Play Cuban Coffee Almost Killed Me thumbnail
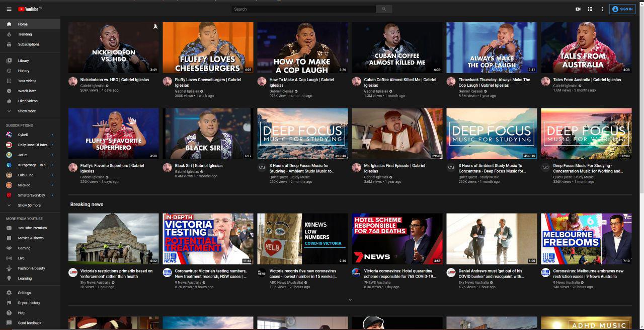This screenshot has height=330, width=644. 397,47
